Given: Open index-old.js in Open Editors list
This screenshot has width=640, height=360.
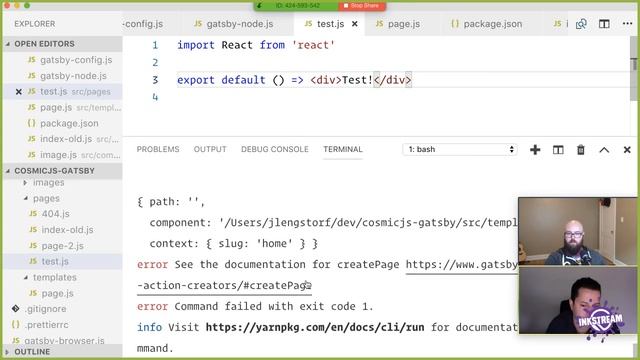Looking at the screenshot, I should 73,139.
